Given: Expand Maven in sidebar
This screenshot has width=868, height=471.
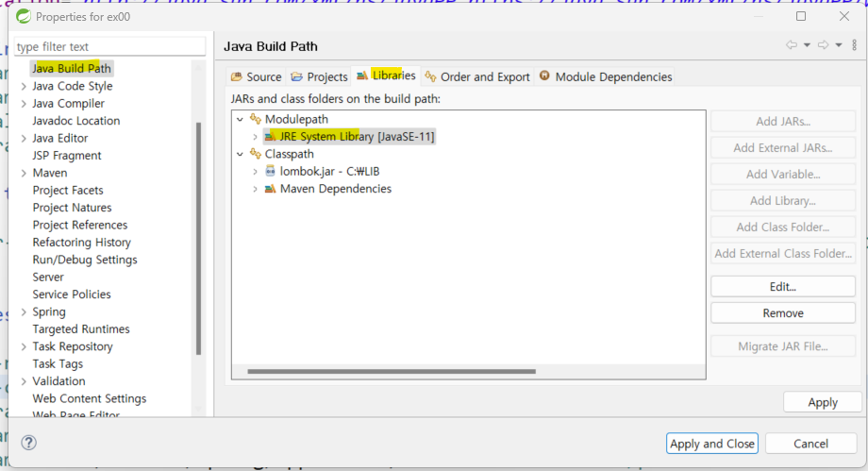Looking at the screenshot, I should pos(24,173).
